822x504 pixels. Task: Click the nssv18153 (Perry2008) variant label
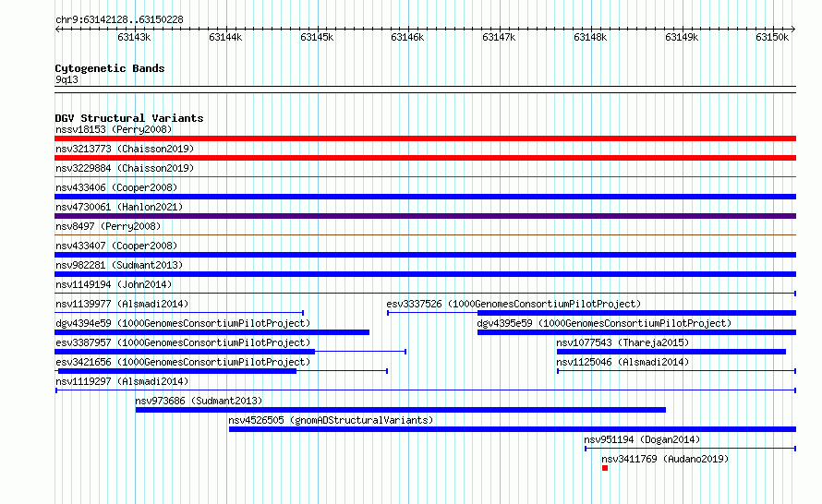click(114, 129)
